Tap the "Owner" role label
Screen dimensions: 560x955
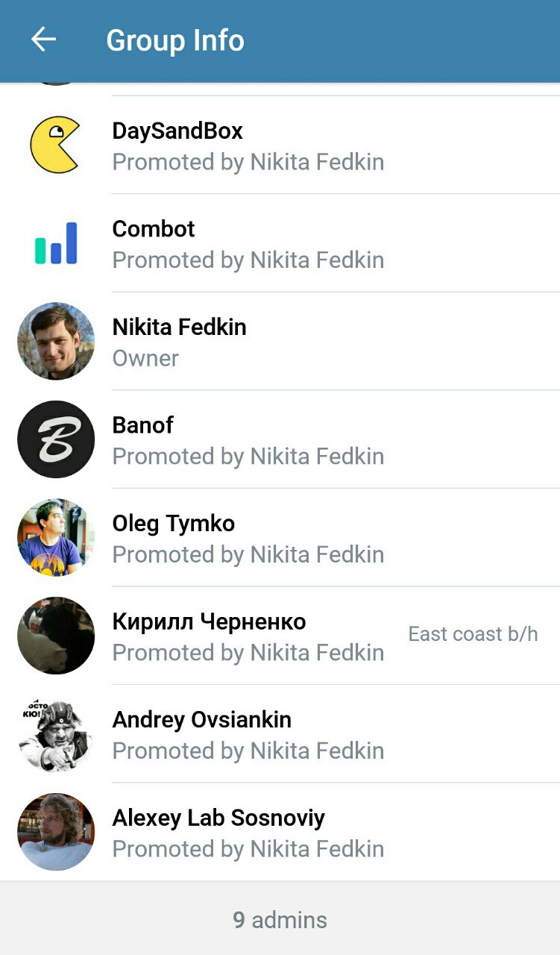(x=145, y=358)
